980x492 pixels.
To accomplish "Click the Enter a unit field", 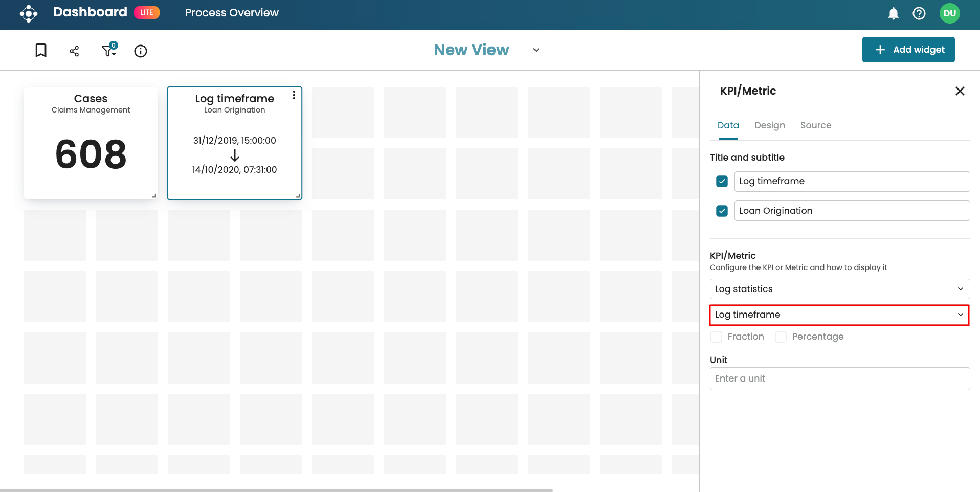I will (x=839, y=379).
